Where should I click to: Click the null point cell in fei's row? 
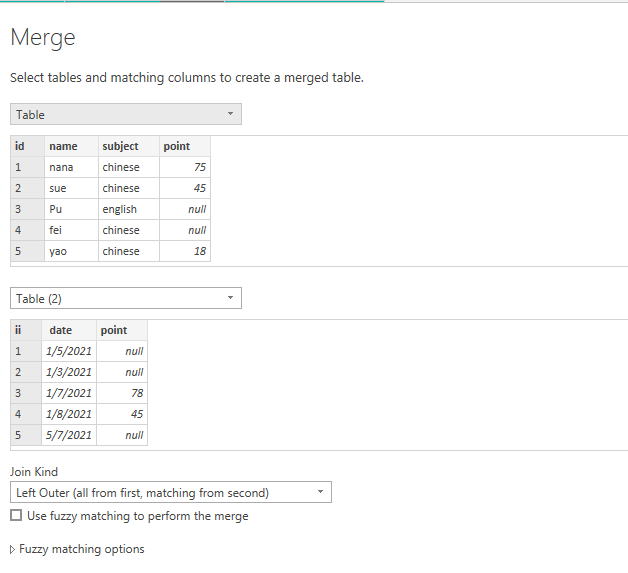(x=185, y=230)
